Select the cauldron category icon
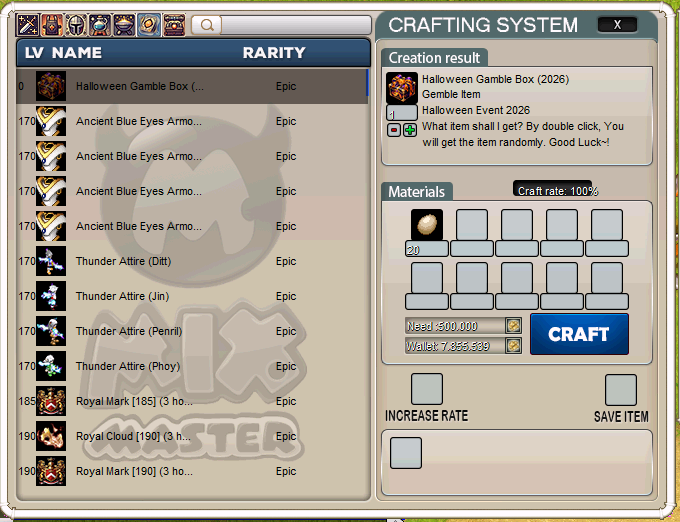Viewport: 680px width, 522px height. coord(124,25)
